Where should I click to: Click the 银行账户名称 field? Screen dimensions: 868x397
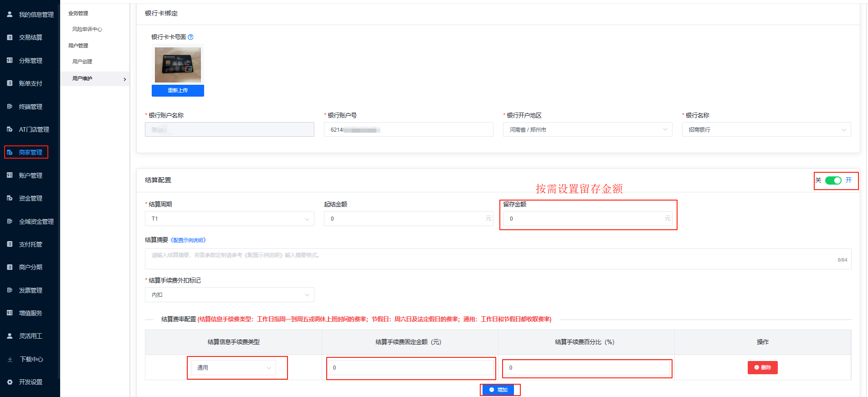(230, 129)
